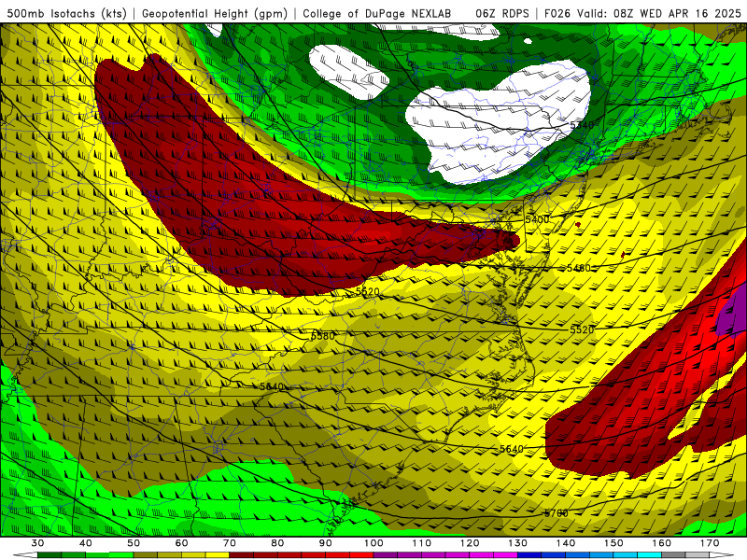
Task: Select the 5700 height contour label
Action: pos(557,513)
